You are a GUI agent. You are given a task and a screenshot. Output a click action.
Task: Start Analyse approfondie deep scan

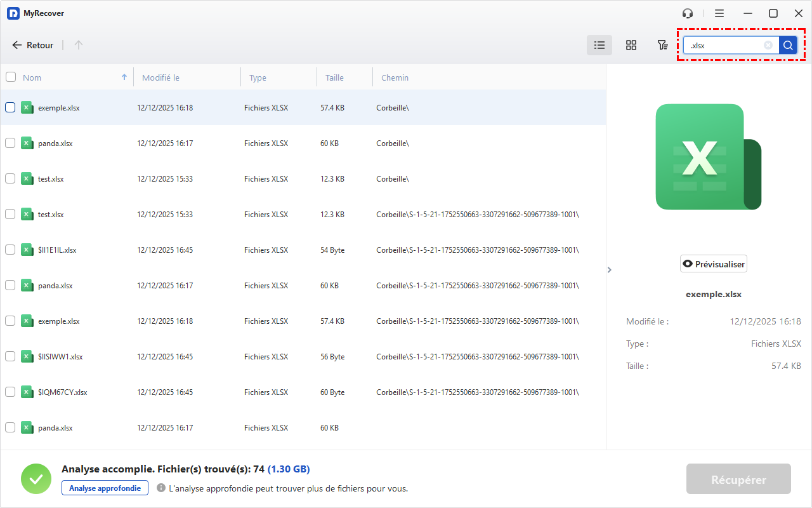pos(105,488)
